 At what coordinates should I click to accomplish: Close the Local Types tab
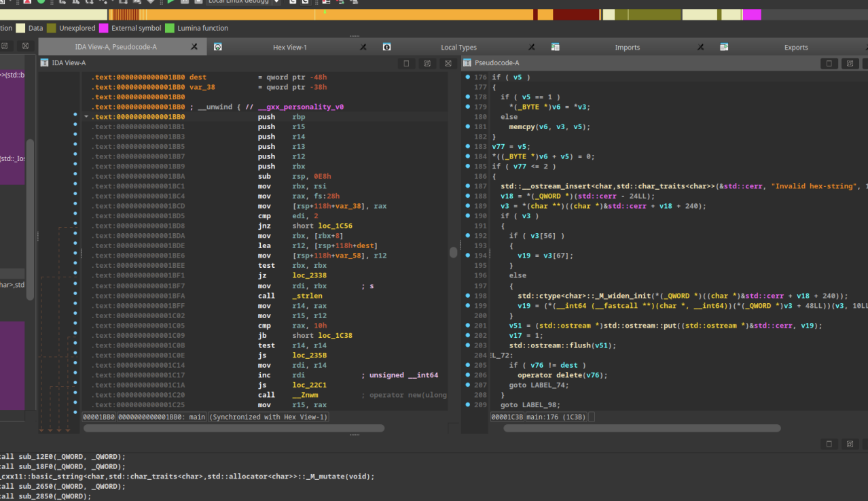pos(532,48)
